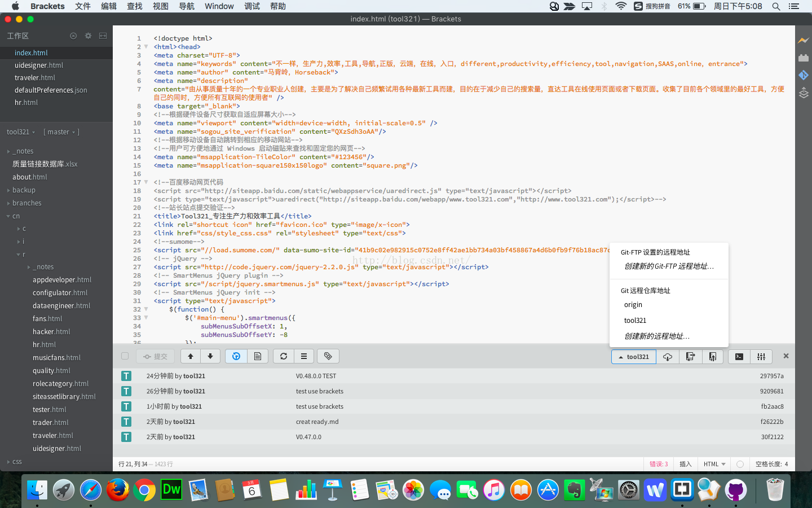Open Git panel hamburger menu
Image resolution: width=812 pixels, height=508 pixels.
pos(304,356)
